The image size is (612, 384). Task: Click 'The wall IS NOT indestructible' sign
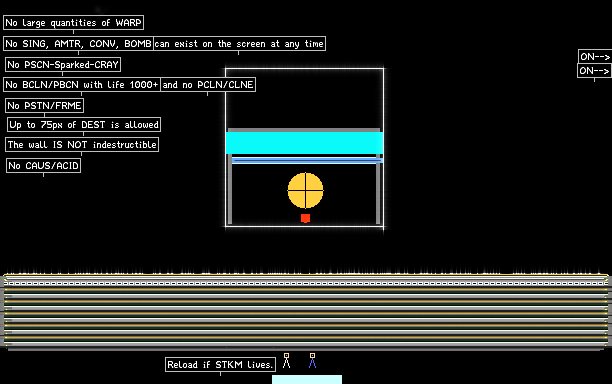[x=82, y=145]
